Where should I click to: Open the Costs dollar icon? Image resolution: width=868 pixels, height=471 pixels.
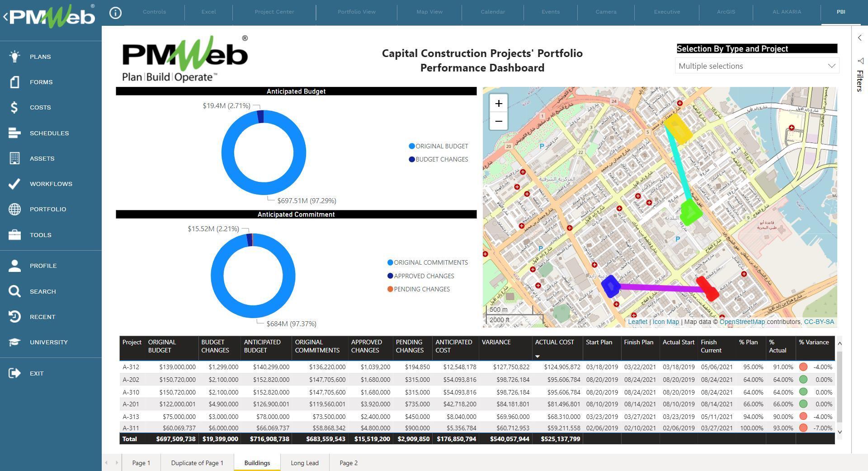14,107
